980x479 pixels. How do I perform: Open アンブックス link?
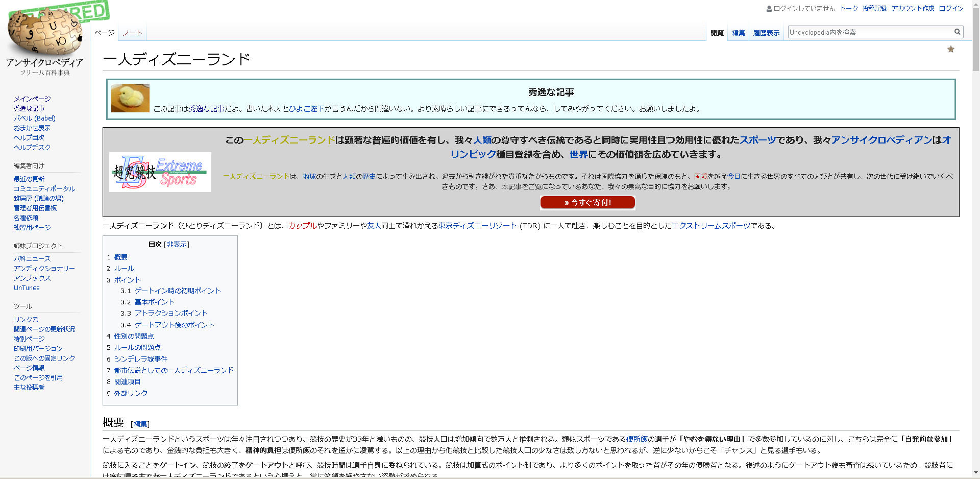click(32, 278)
